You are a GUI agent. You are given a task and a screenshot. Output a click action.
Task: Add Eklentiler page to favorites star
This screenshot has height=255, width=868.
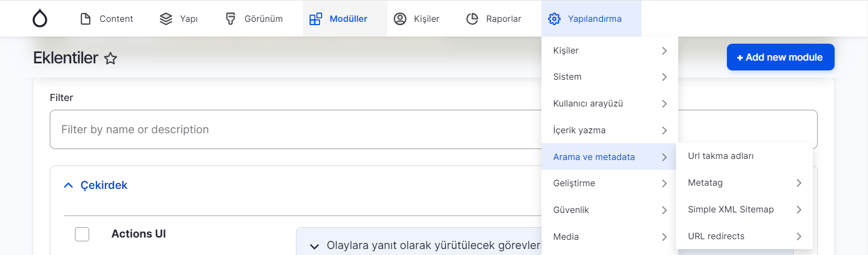click(x=110, y=58)
